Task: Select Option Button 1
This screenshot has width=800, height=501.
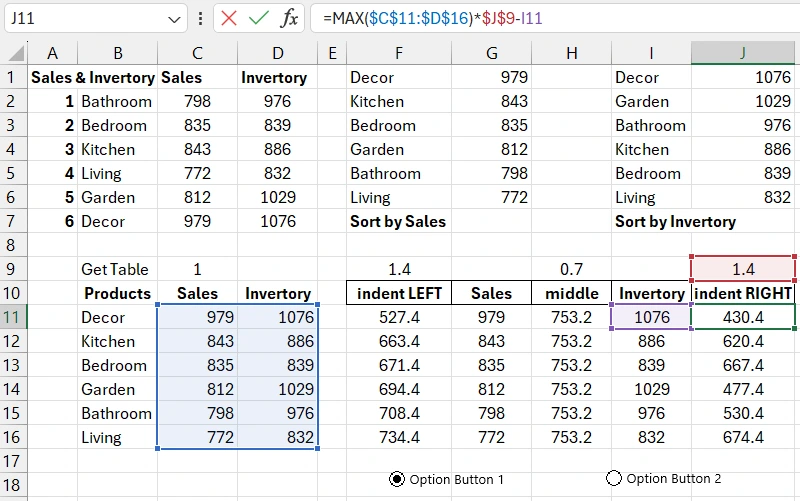Action: tap(397, 479)
